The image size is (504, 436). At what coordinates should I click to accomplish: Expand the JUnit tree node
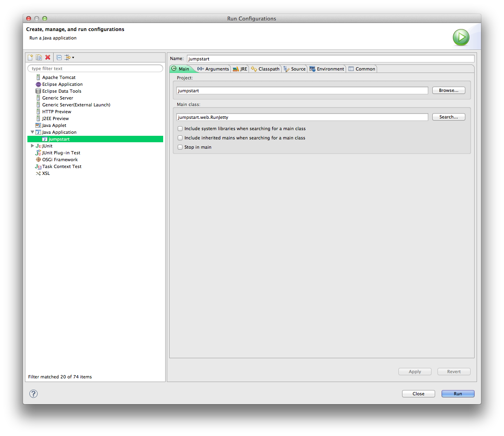pos(32,146)
